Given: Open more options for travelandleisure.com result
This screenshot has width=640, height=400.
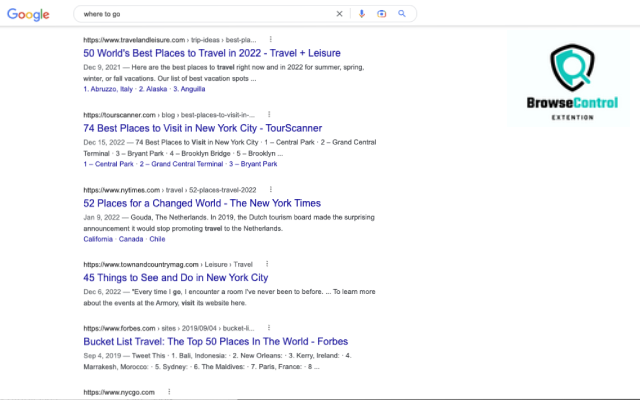Looking at the screenshot, I should pyautogui.click(x=271, y=39).
